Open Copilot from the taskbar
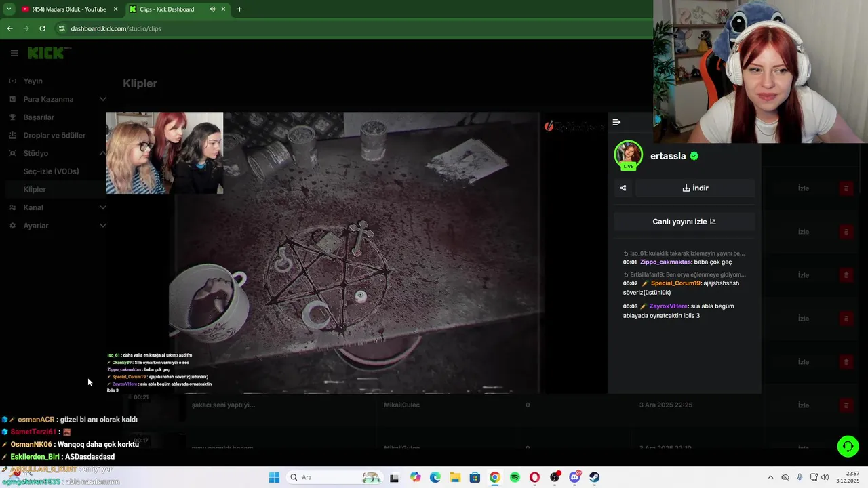The height and width of the screenshot is (488, 868). click(415, 477)
